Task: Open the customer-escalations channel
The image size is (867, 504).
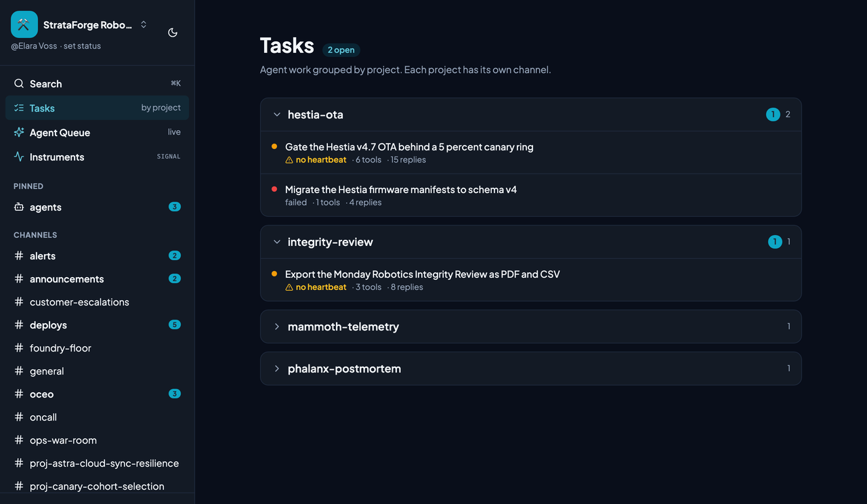Action: pos(97,302)
